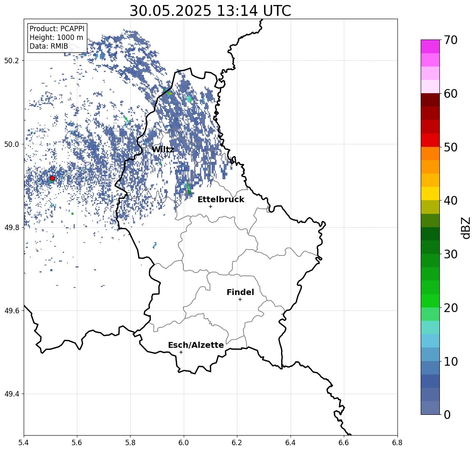Click the red radar location marker
Viewport: 476px width, 451px height.
pyautogui.click(x=52, y=178)
